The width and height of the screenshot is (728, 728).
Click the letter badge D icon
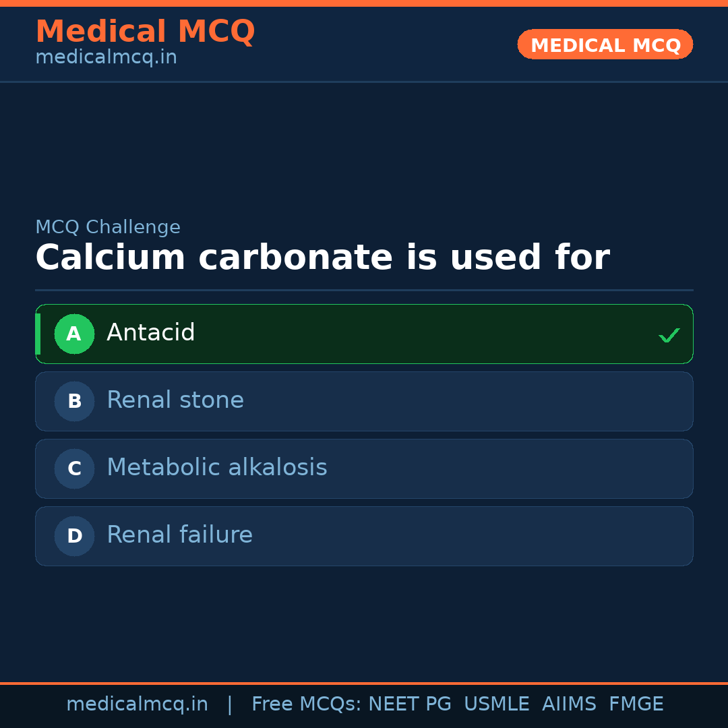coord(74,536)
